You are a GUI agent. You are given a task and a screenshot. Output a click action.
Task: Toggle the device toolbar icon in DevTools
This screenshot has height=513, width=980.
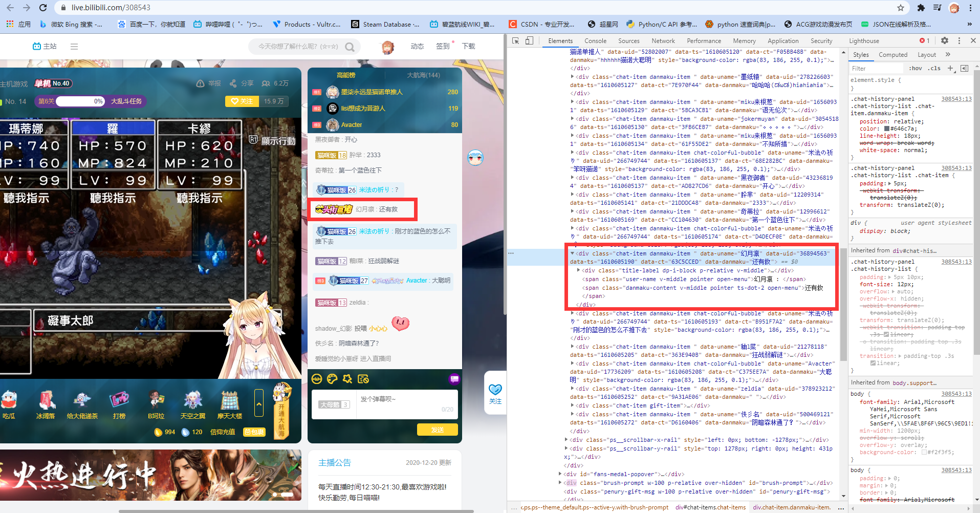point(529,40)
